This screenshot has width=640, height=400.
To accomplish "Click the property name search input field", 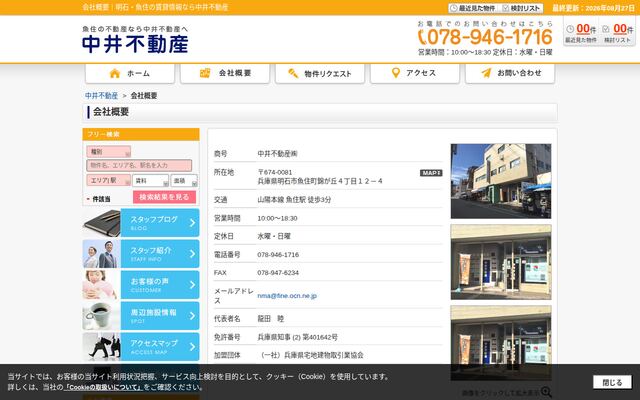I will click(x=139, y=165).
